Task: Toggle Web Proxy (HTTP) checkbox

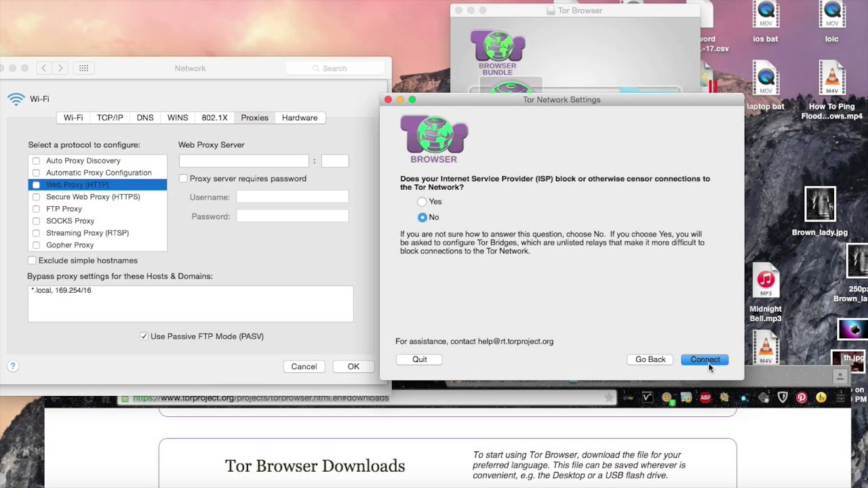Action: (37, 185)
